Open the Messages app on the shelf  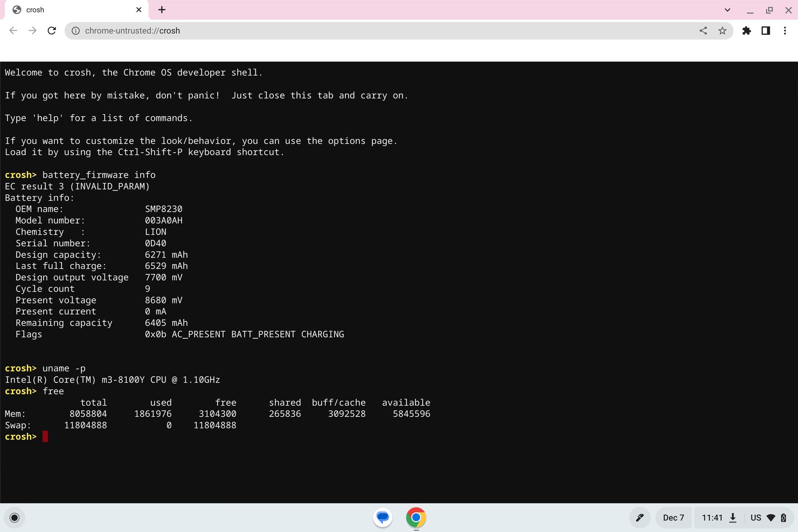[x=383, y=518]
